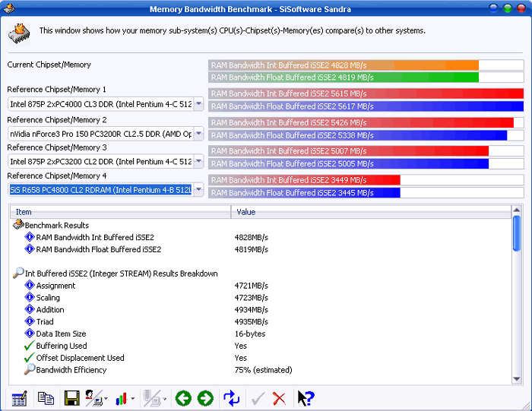Click the info icon beside RAM Bandwidth Float Buffered

coord(30,249)
